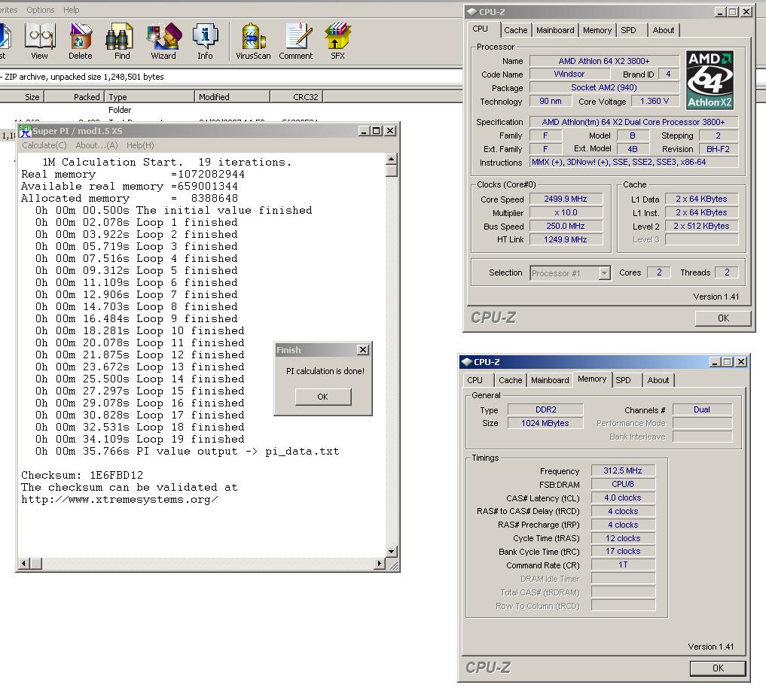Sort by the Modified column header
This screenshot has width=766, height=700.
232,96
